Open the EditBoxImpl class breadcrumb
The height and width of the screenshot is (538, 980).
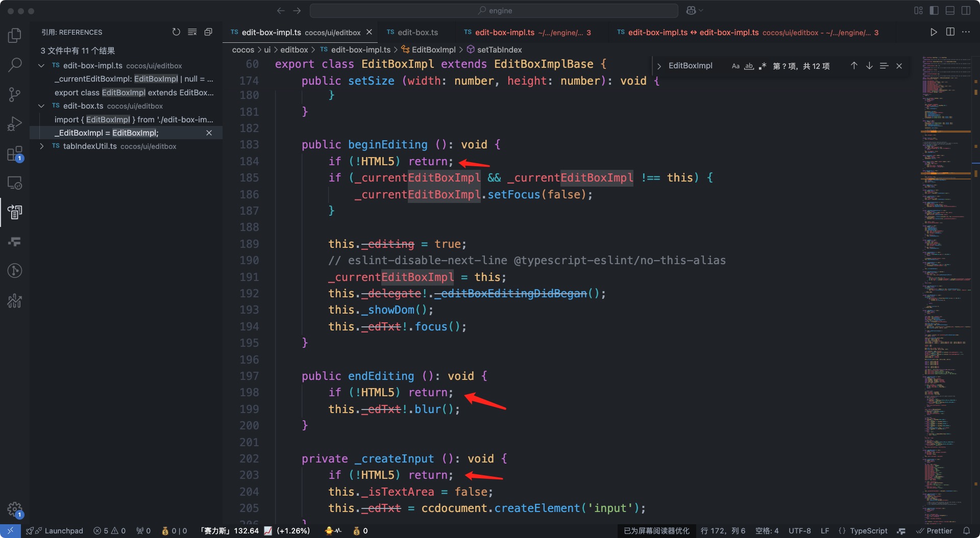click(428, 49)
